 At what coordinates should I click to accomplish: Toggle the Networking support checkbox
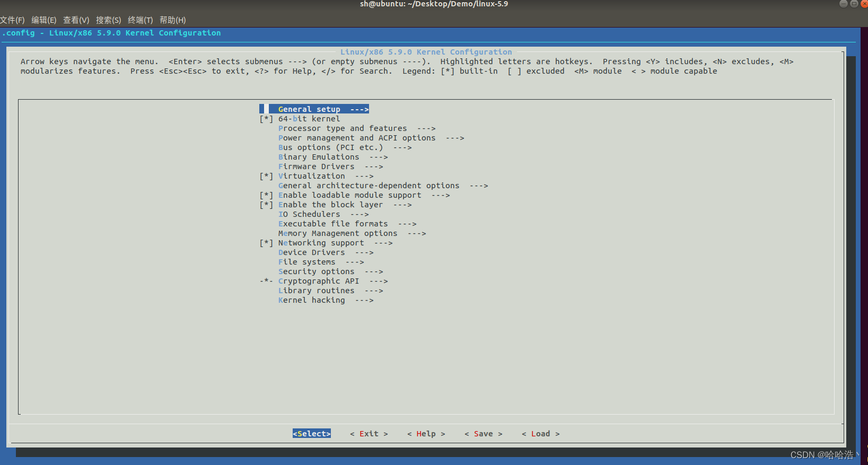(x=266, y=243)
